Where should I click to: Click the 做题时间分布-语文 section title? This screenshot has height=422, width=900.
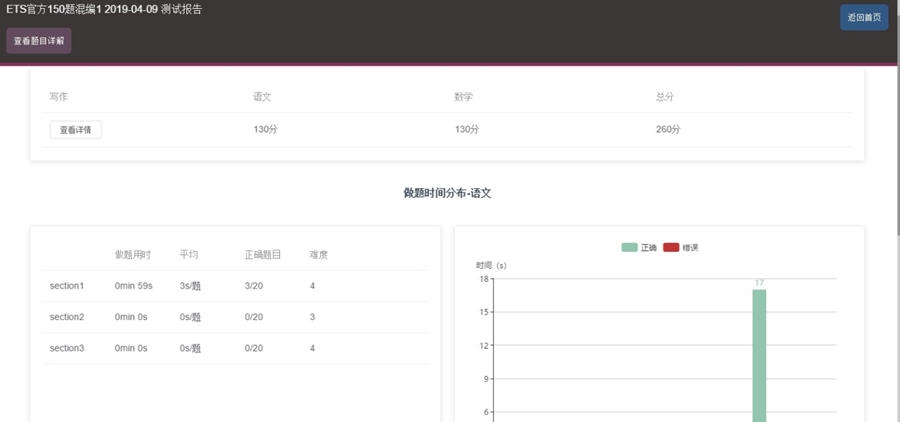click(x=447, y=193)
